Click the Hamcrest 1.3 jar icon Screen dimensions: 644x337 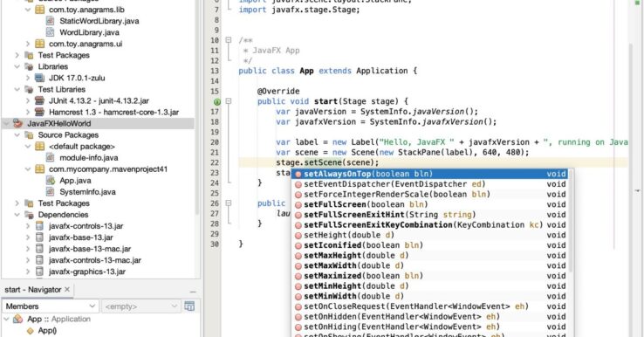click(39, 113)
